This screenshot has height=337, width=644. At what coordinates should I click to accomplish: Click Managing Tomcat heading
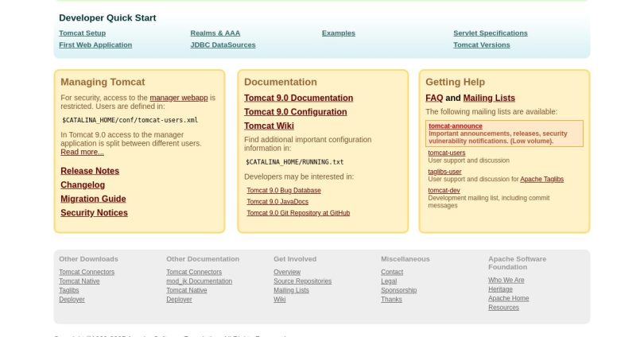(x=103, y=82)
